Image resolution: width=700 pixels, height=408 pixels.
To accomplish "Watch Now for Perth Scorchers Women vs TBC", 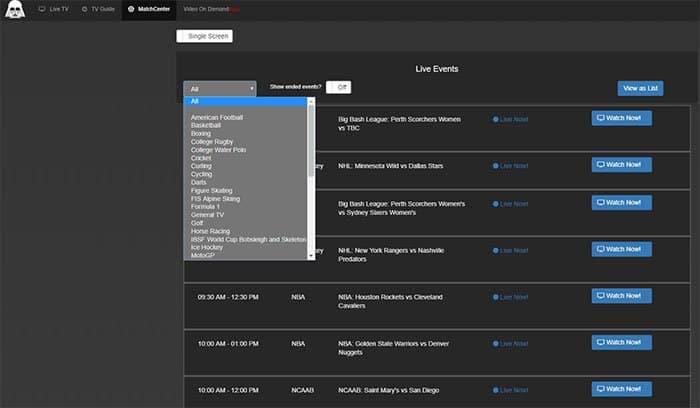I will (x=621, y=118).
